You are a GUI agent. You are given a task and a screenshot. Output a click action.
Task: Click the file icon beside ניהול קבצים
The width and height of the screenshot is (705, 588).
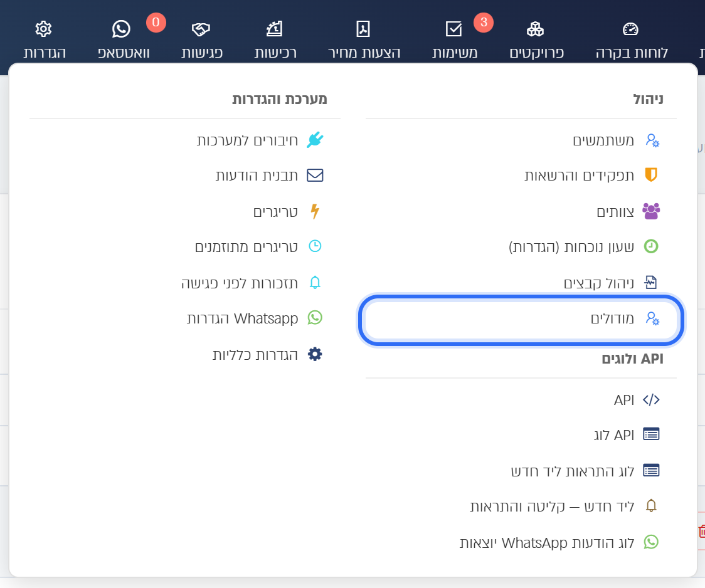point(650,282)
